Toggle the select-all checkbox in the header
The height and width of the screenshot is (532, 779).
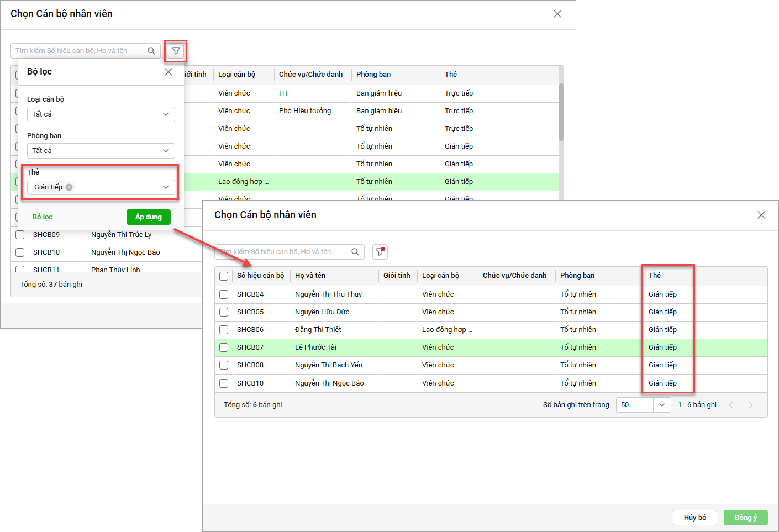pos(224,276)
